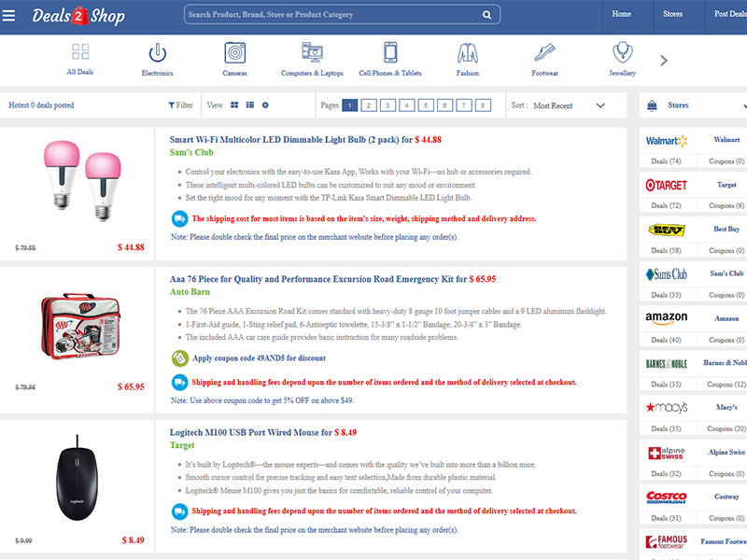
Task: Switch to grid view icon
Action: pos(234,105)
